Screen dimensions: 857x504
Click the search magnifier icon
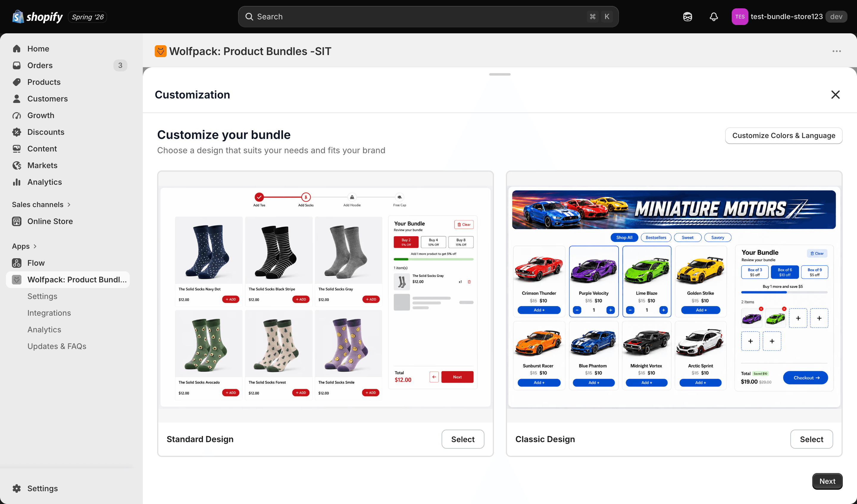[x=249, y=17]
